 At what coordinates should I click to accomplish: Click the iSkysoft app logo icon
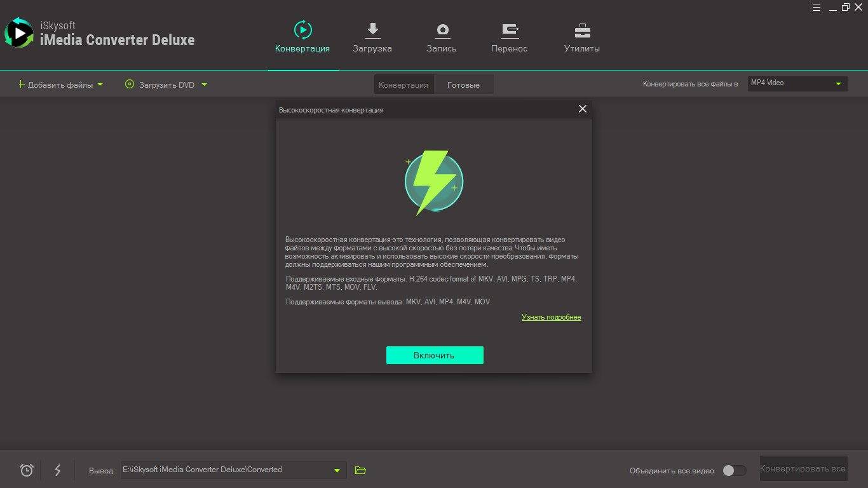[x=19, y=33]
